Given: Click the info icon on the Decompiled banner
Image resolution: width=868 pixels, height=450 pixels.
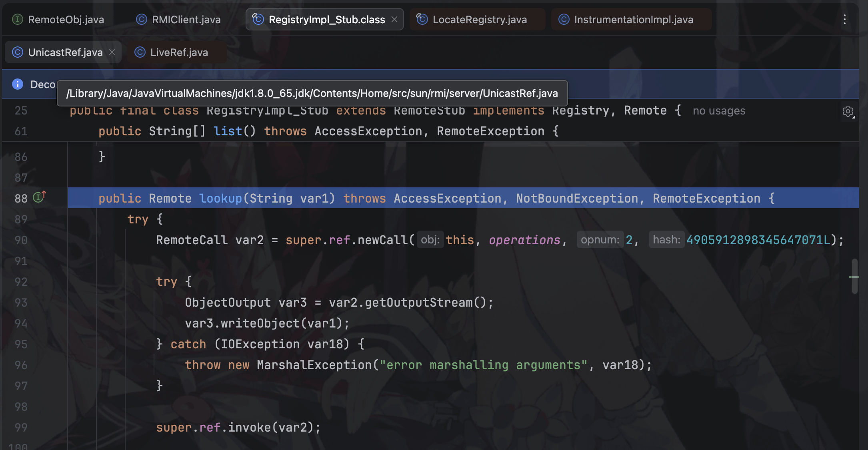Looking at the screenshot, I should click(x=18, y=84).
